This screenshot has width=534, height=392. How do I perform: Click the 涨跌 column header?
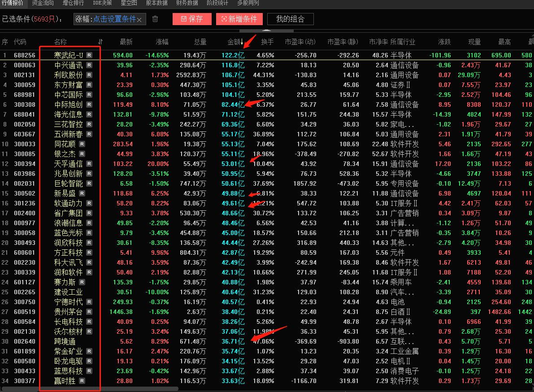tap(444, 42)
